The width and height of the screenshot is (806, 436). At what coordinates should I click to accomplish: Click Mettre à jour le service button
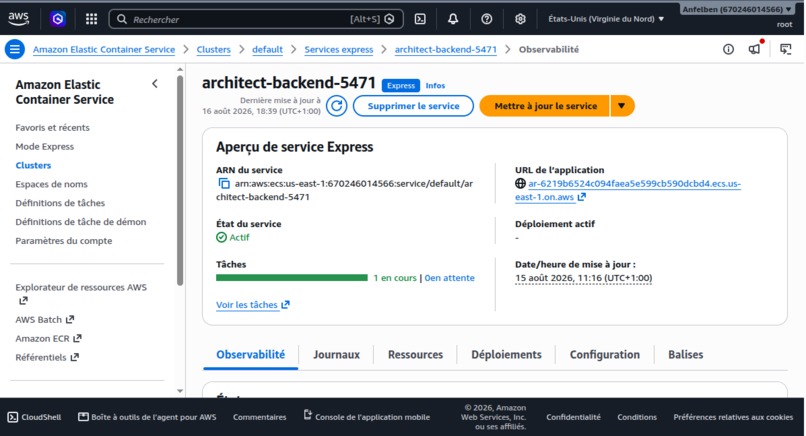(545, 106)
